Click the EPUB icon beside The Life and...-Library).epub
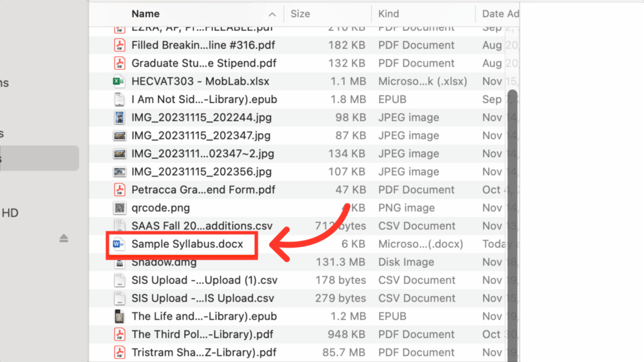Screen dimensions: 644x362 119,316
